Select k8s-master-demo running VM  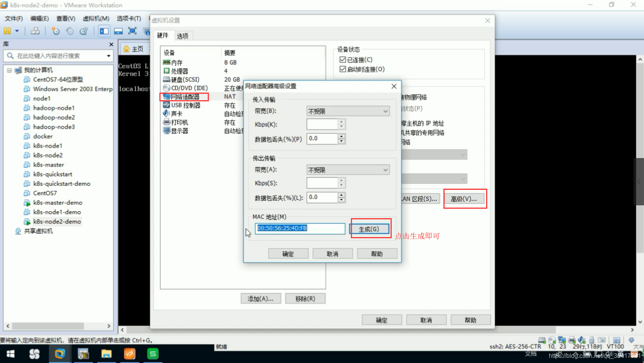tap(57, 202)
